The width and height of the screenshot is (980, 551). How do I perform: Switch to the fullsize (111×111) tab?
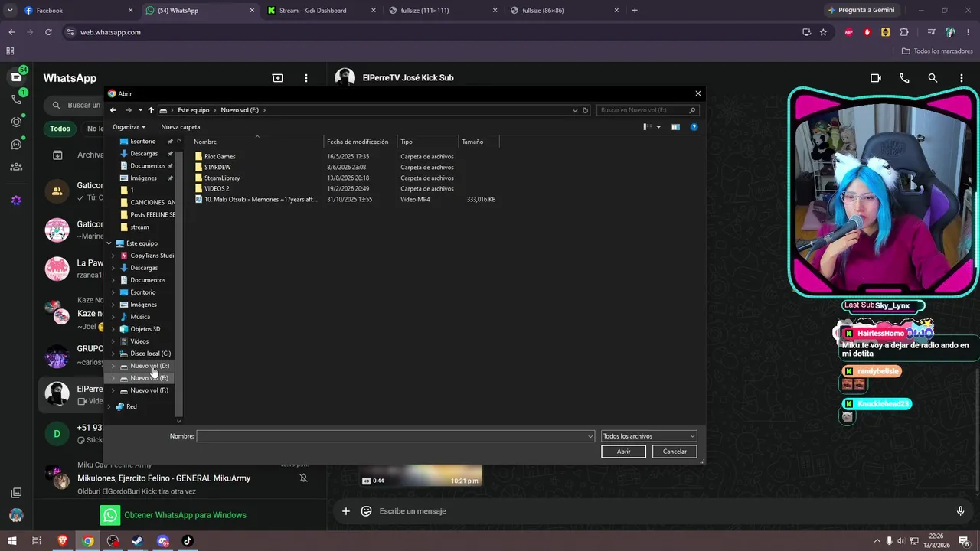click(x=443, y=11)
